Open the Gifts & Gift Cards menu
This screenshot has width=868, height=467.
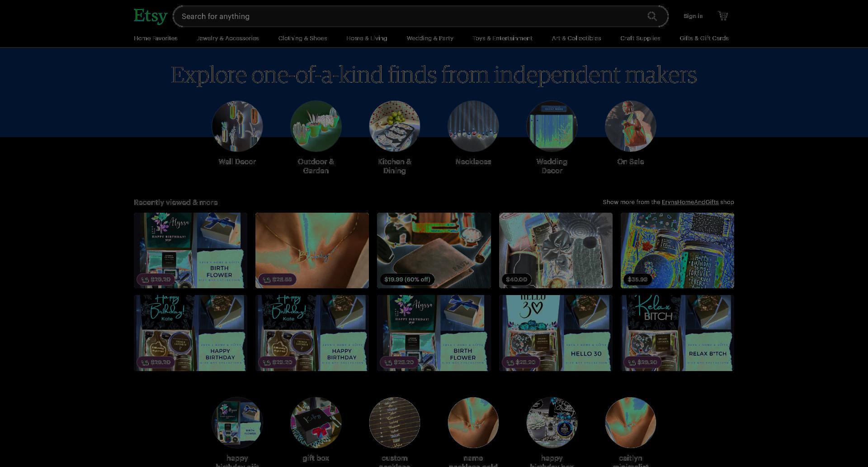click(704, 38)
